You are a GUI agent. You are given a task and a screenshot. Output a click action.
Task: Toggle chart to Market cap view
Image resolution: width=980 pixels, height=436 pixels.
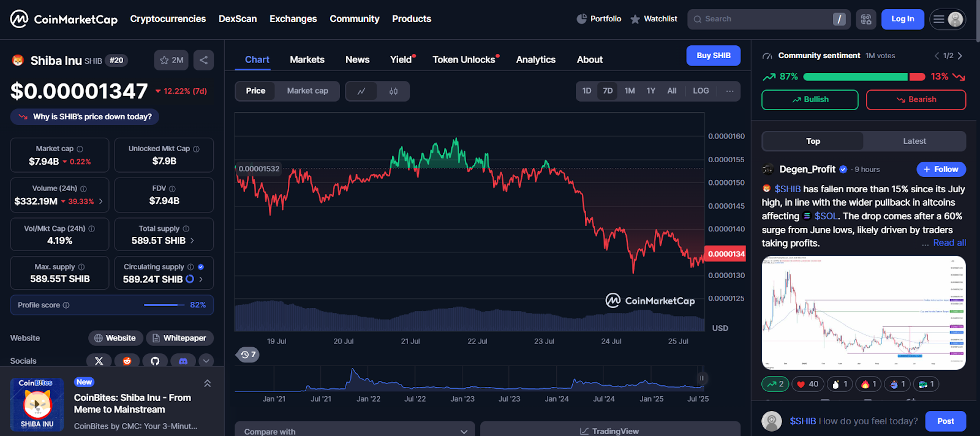[x=307, y=91]
